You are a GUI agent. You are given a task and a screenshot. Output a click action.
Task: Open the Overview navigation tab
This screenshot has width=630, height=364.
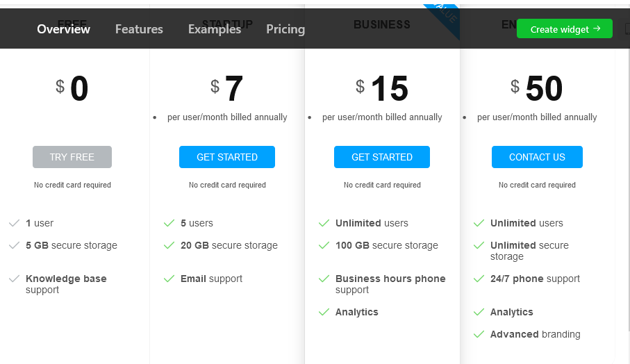(64, 29)
